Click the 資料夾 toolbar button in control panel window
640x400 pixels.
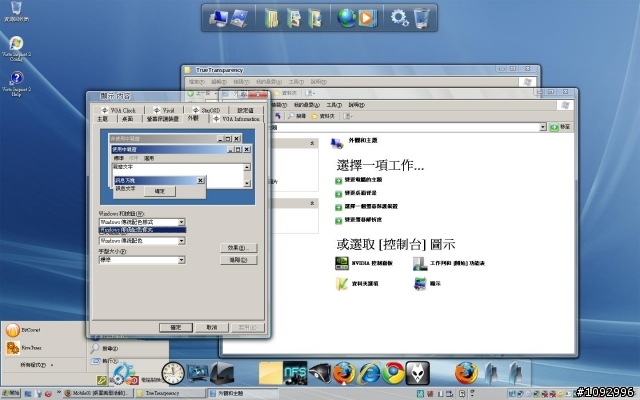coord(323,116)
